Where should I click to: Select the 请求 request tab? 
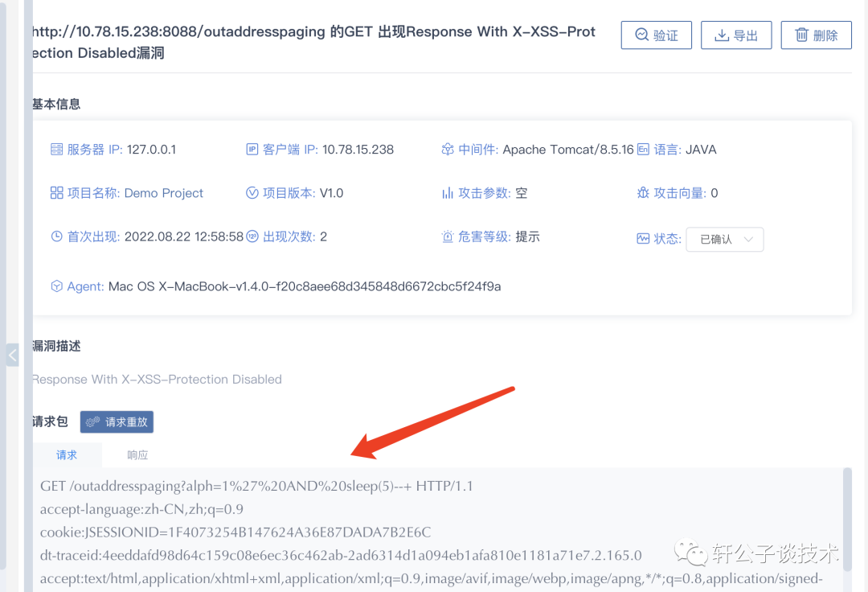(x=67, y=454)
